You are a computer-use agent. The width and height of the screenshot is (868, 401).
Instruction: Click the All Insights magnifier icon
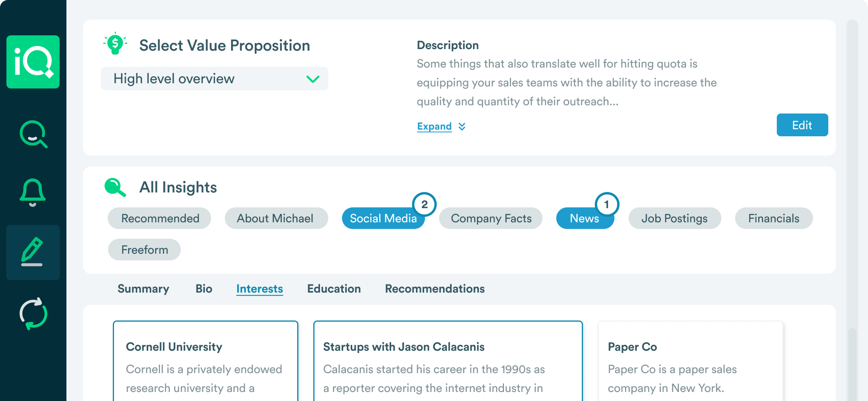[x=115, y=187]
